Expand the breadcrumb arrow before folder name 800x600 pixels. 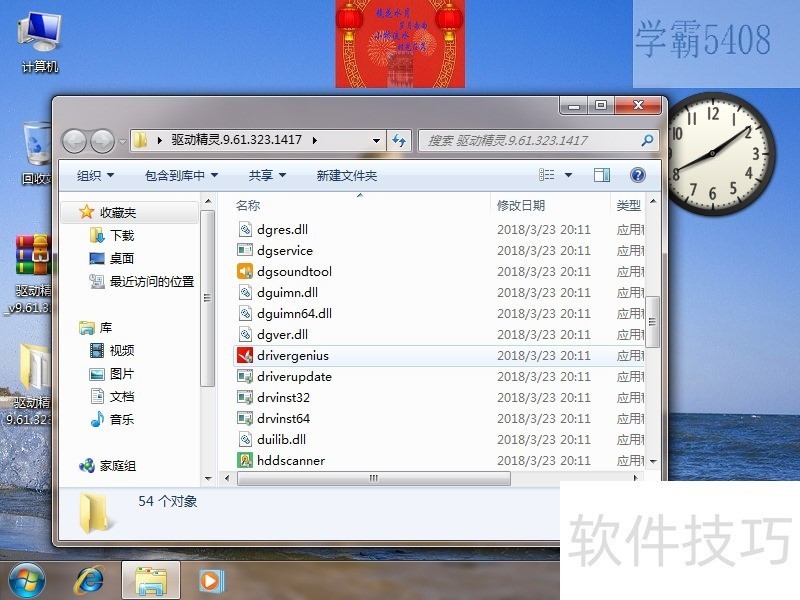160,140
